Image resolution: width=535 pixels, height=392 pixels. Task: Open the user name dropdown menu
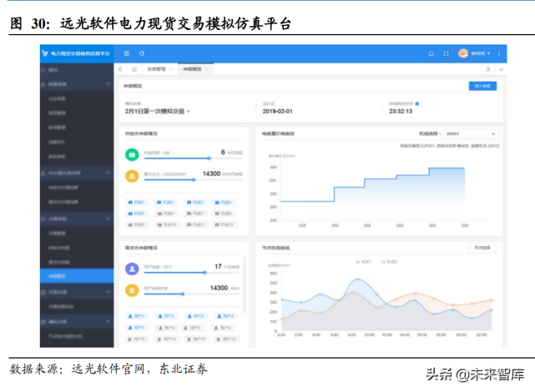pyautogui.click(x=481, y=53)
